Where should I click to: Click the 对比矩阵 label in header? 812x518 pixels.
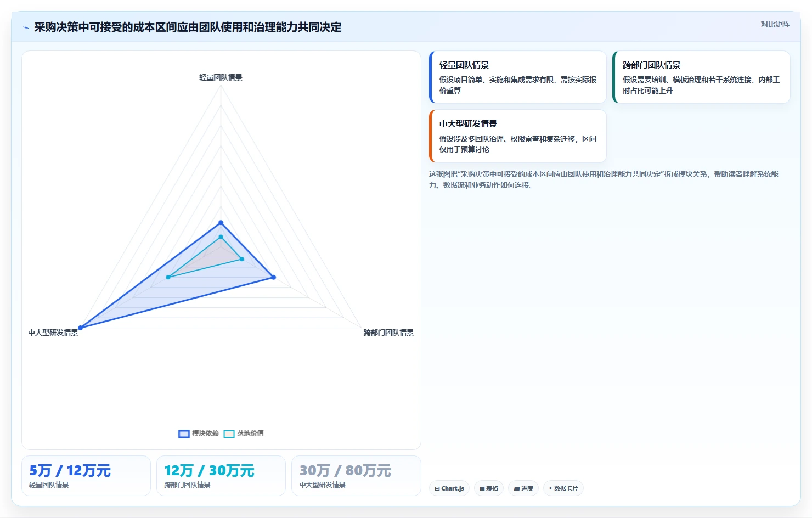[x=775, y=24]
